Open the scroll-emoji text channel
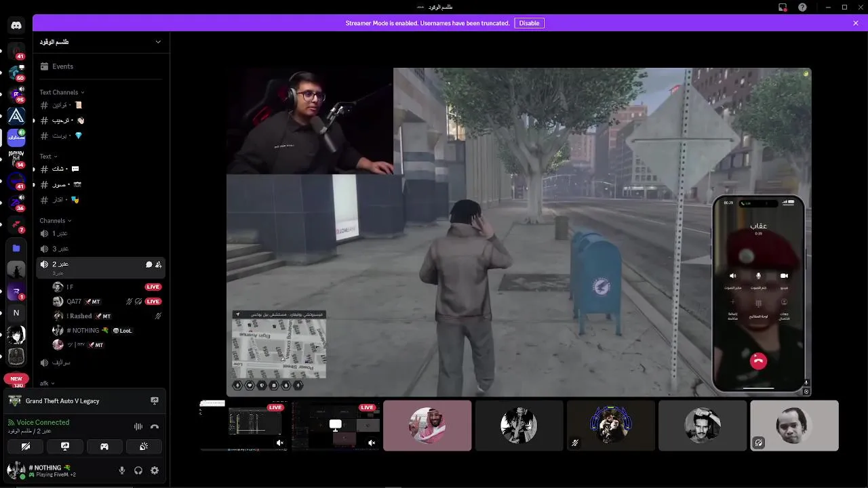The height and width of the screenshot is (488, 868). (100, 105)
